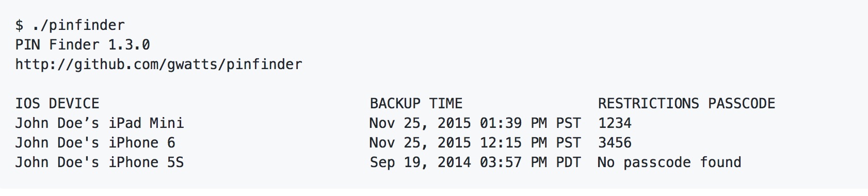Click the PDT timezone on iPhone 5S row

(568, 162)
